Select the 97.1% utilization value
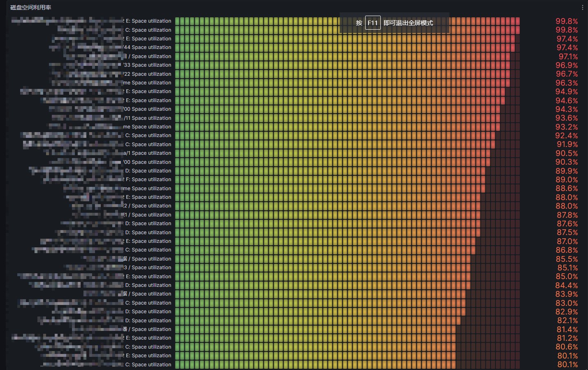This screenshot has width=588, height=370. (568, 56)
